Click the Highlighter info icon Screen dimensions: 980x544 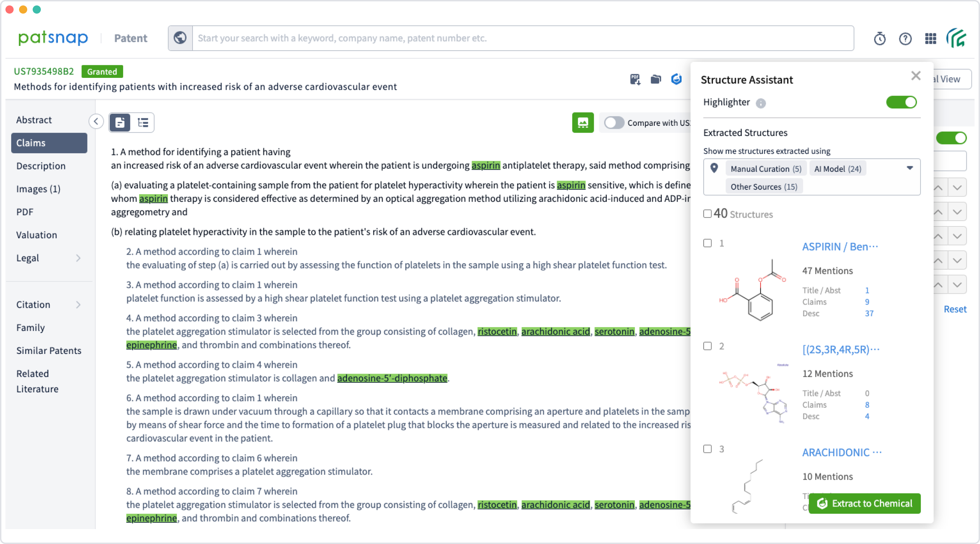click(x=761, y=103)
